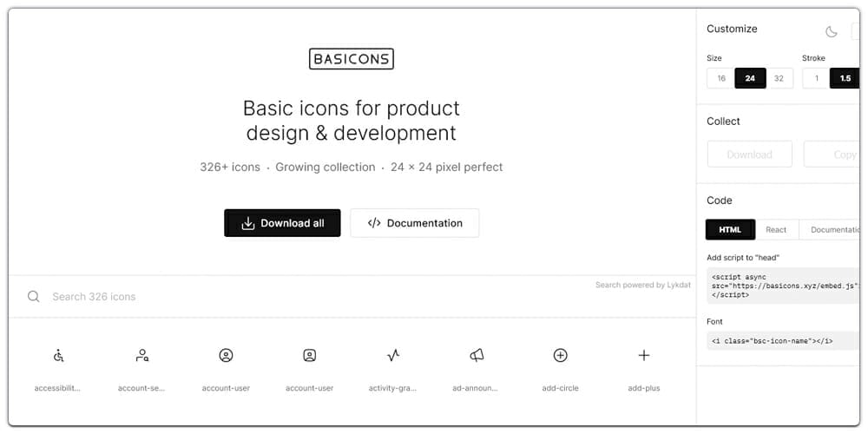Click the circular account-user icon
Viewport: 868px width, 434px height.
[x=226, y=355]
